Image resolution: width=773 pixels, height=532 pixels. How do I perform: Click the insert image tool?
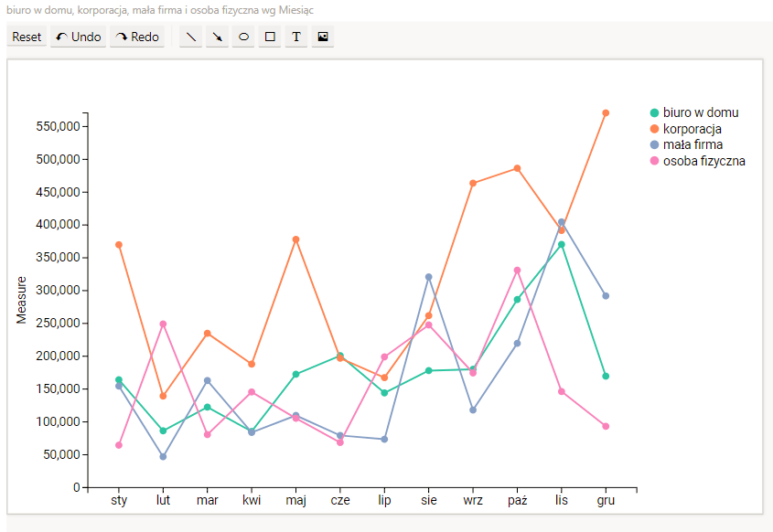click(x=322, y=37)
